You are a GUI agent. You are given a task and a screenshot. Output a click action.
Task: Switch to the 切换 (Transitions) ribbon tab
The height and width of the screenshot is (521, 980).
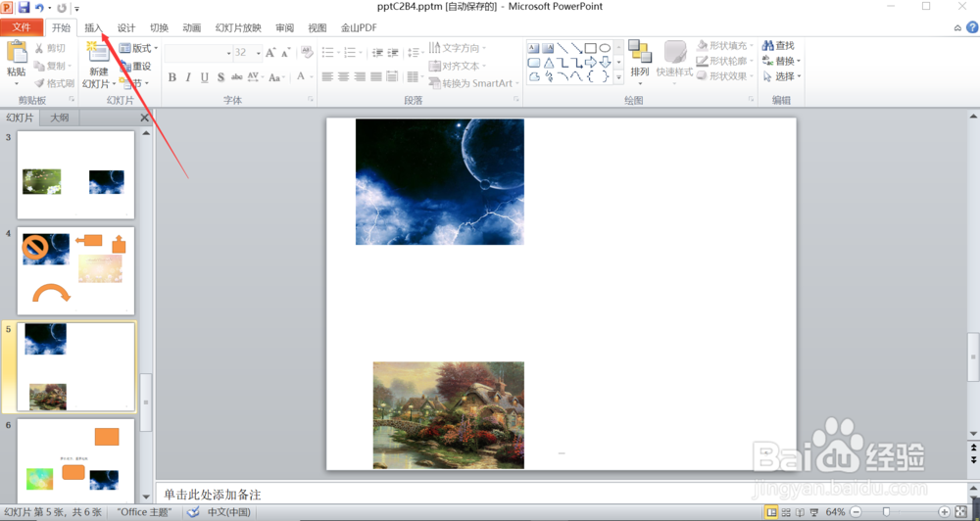coord(159,27)
